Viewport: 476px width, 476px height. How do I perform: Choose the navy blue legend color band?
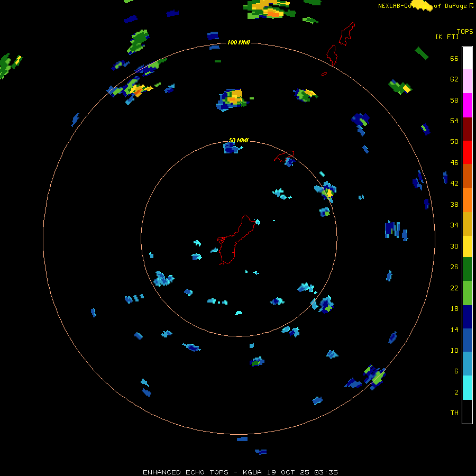467,317
